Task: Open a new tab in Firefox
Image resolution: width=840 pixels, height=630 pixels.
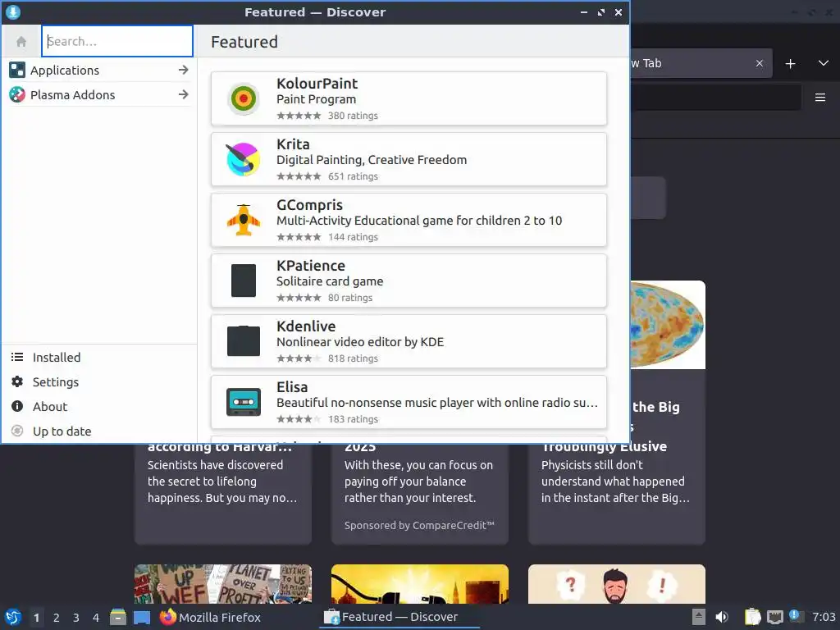Action: click(790, 64)
